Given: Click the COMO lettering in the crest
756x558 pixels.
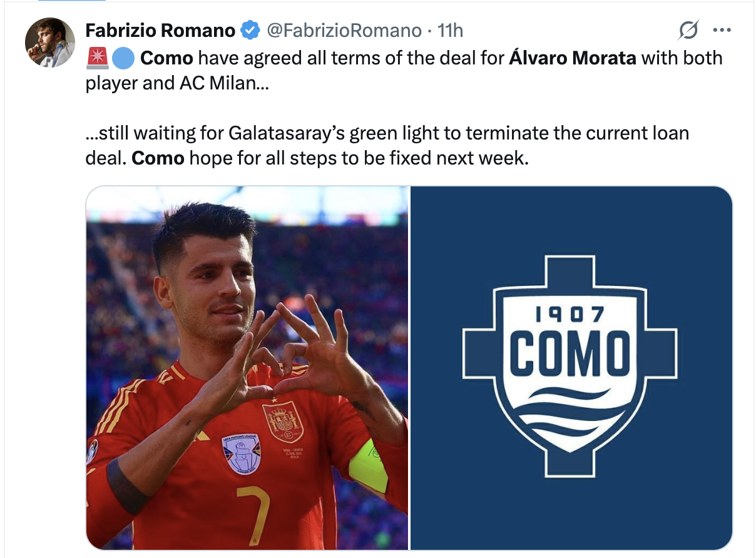Looking at the screenshot, I should pos(570,352).
